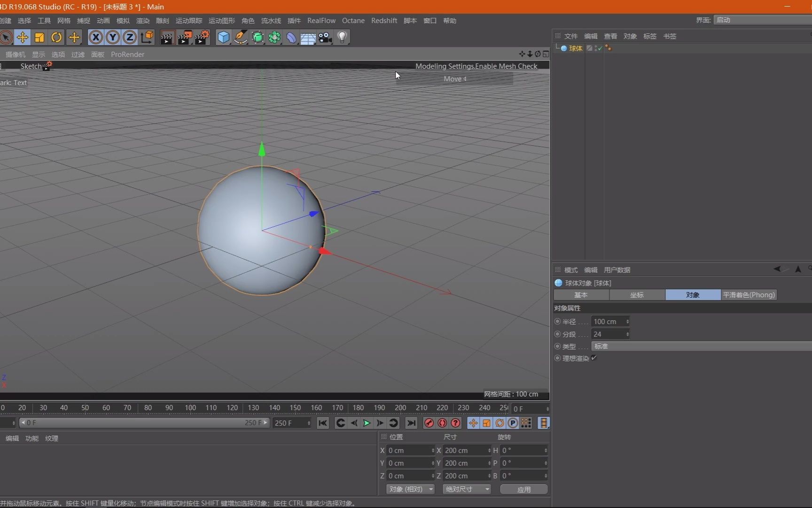Open Render Settings
This screenshot has height=508, width=812.
tap(202, 37)
